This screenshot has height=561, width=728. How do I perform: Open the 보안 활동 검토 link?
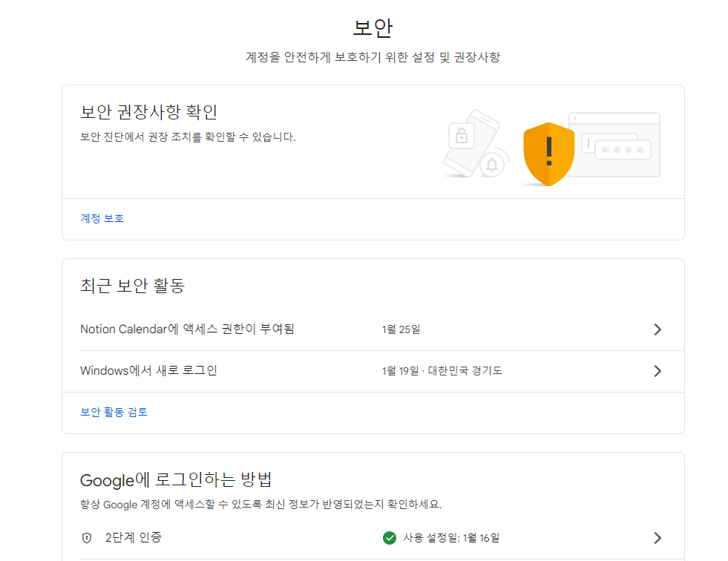(x=114, y=412)
